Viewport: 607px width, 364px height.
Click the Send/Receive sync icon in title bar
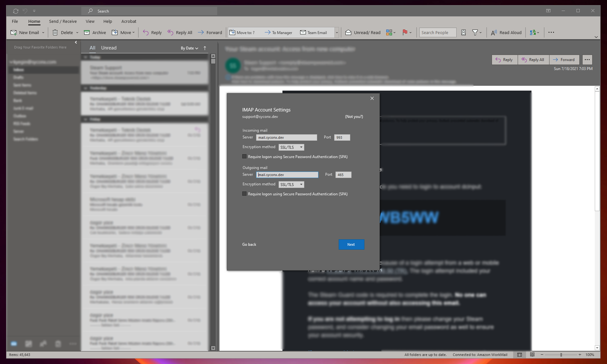(x=15, y=11)
